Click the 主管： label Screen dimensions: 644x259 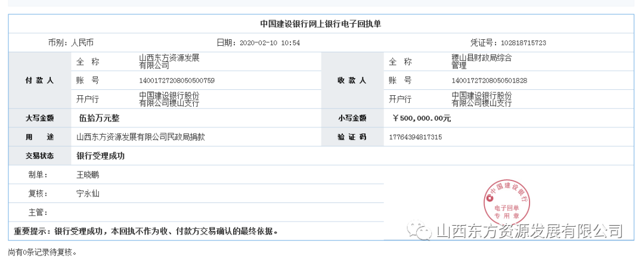(x=39, y=213)
